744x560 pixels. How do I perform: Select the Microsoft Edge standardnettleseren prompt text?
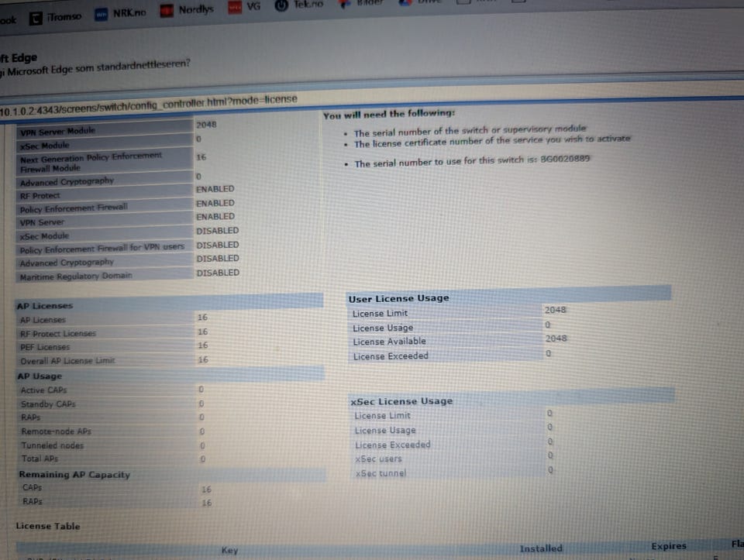tap(95, 67)
